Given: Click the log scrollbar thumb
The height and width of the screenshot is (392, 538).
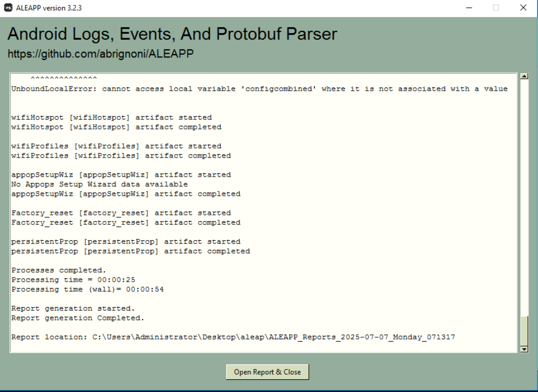Looking at the screenshot, I should [x=524, y=331].
